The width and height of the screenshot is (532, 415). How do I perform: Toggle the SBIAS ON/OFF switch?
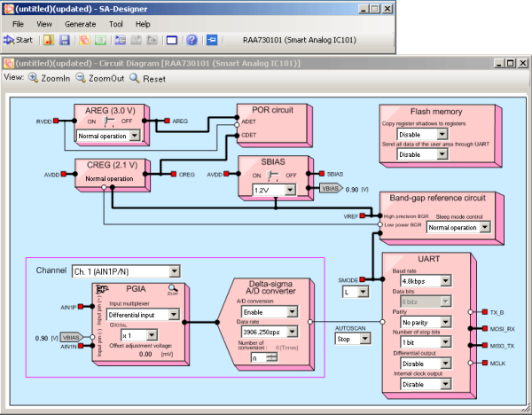coord(272,175)
